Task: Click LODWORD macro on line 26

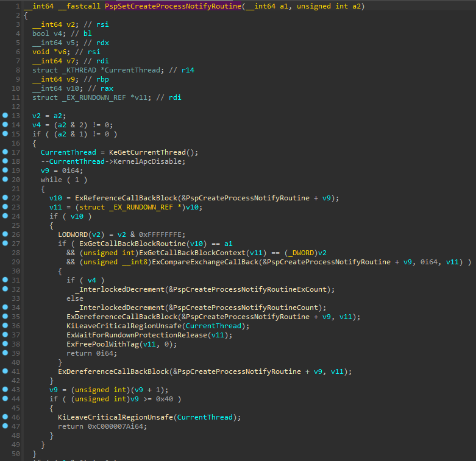Action: [73, 234]
